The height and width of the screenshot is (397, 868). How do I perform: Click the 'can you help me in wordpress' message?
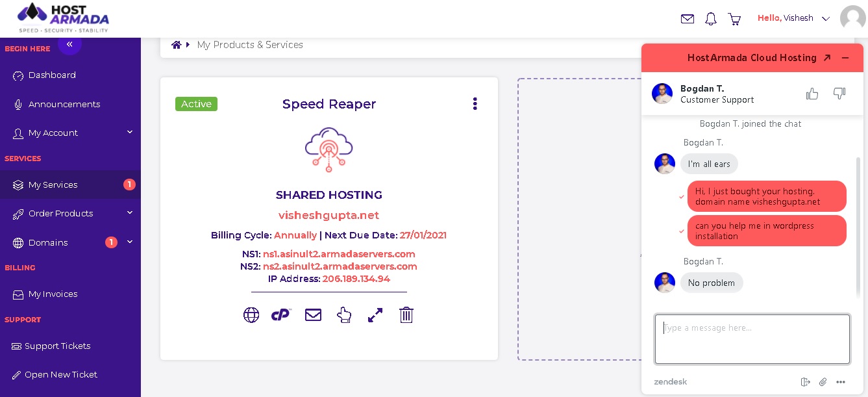coord(767,231)
